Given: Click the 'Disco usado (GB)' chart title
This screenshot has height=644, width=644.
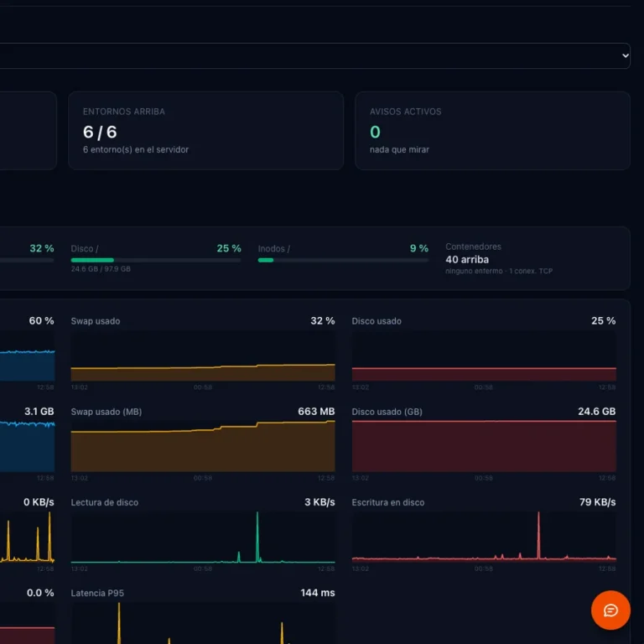Looking at the screenshot, I should [387, 412].
